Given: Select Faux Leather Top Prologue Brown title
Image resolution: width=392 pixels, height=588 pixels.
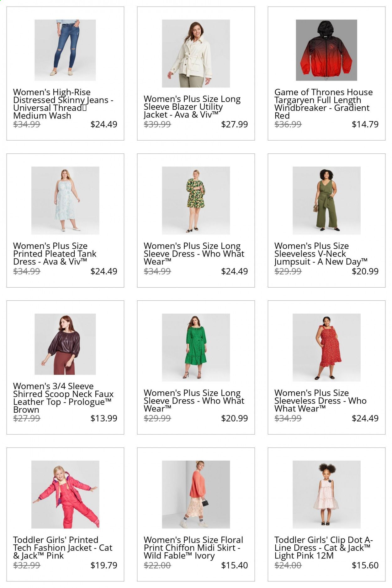Looking at the screenshot, I should coord(63,398).
